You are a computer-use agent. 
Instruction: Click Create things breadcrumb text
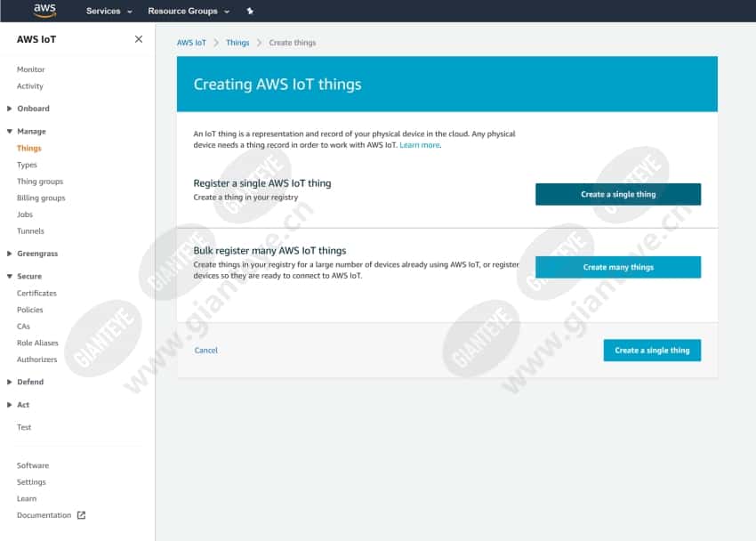pyautogui.click(x=293, y=43)
